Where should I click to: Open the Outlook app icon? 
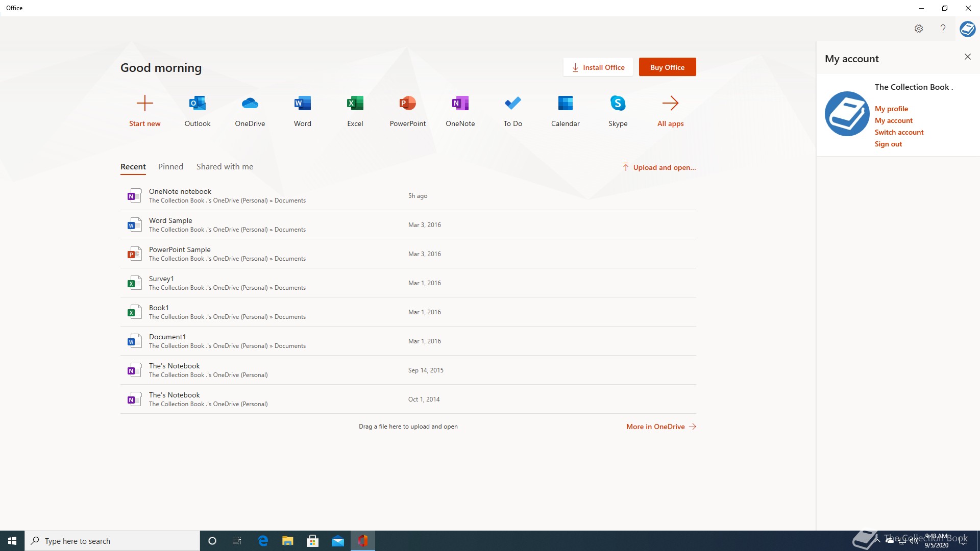point(197,104)
